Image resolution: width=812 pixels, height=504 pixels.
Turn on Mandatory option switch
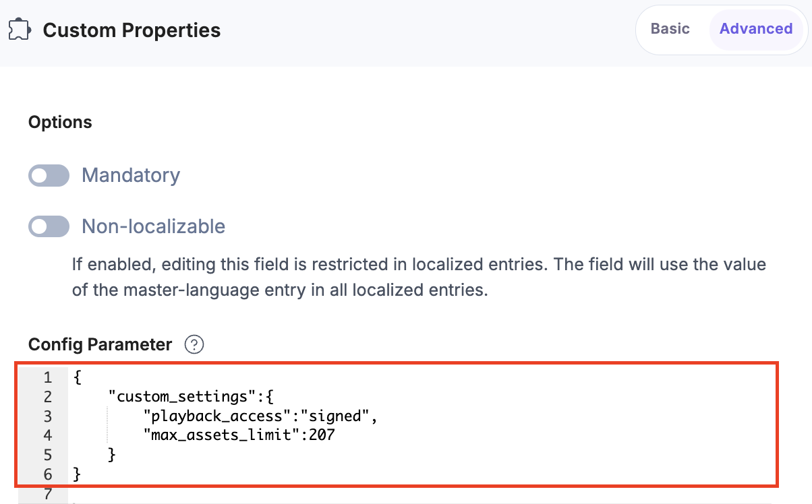pyautogui.click(x=49, y=175)
